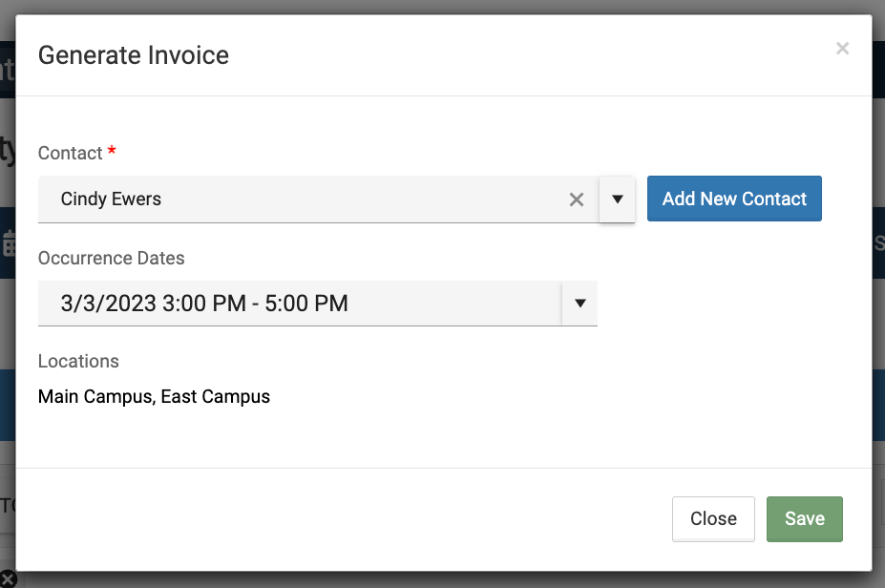Click the Locations label
This screenshot has height=588, width=885.
[x=78, y=361]
